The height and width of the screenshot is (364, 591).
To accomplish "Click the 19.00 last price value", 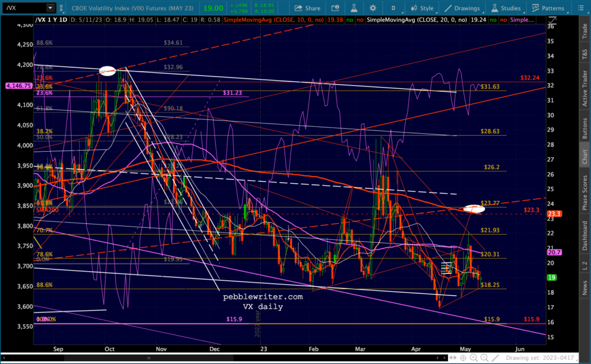I will (213, 8).
